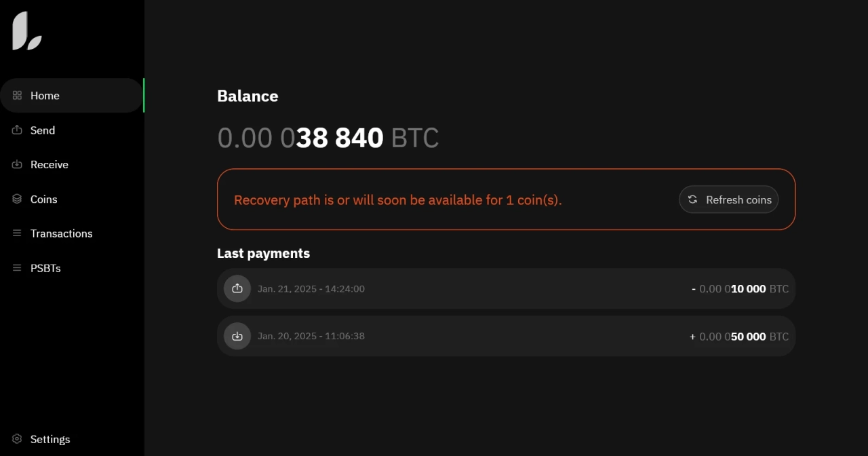Click the Receive tray icon in sidebar
This screenshot has height=456, width=868.
pyautogui.click(x=18, y=165)
